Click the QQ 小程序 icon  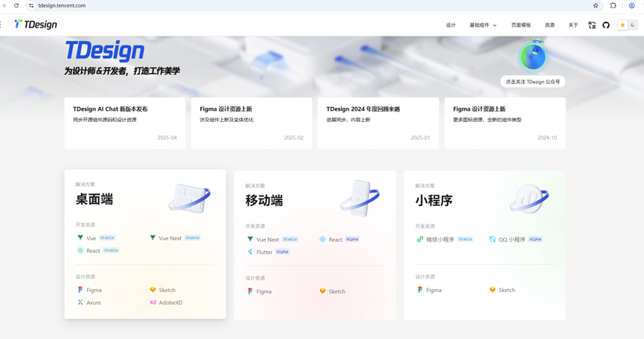tap(492, 239)
